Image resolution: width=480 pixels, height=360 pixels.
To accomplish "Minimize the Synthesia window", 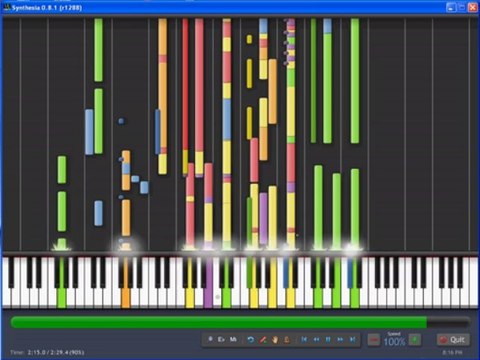I will [451, 7].
